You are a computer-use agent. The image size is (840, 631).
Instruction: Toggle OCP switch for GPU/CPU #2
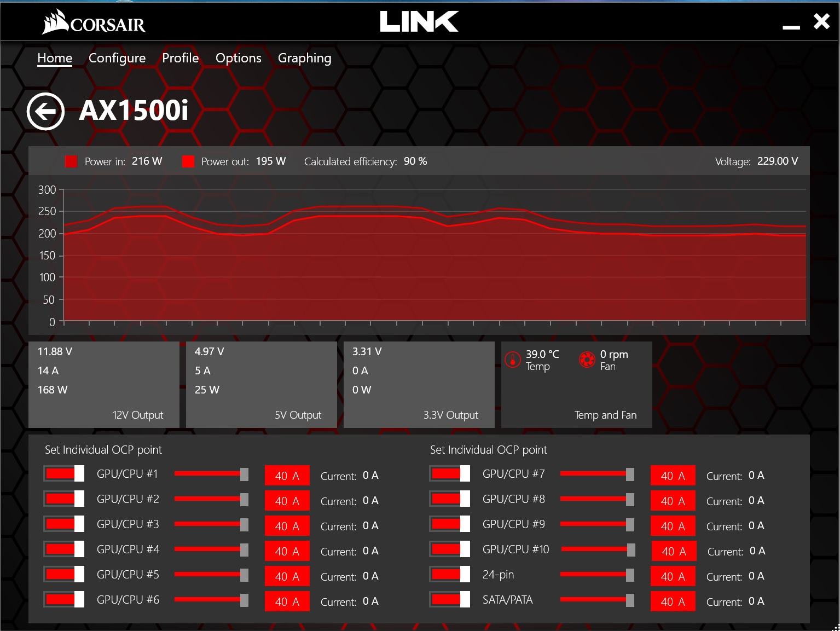(64, 499)
